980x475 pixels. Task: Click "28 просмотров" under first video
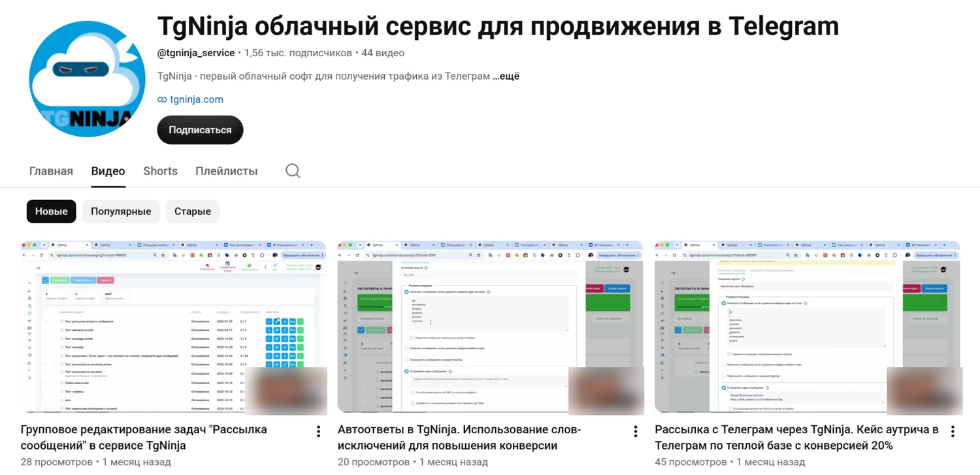(x=57, y=462)
